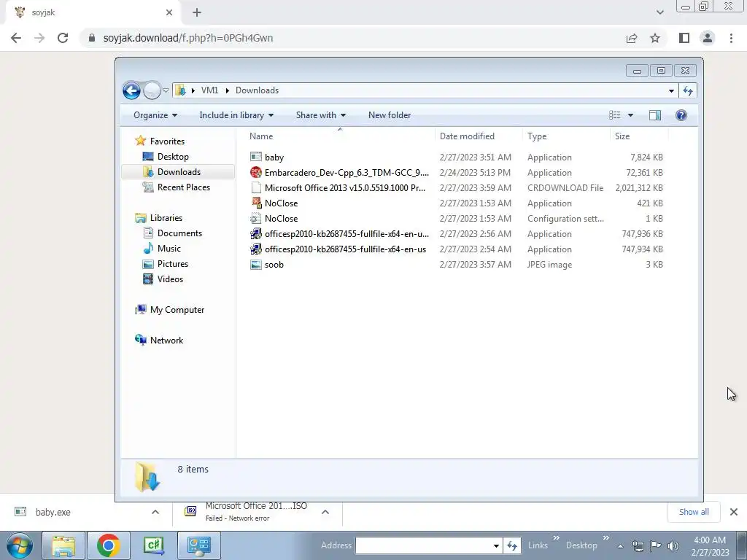Open the Share with menu
The image size is (747, 560).
321,115
